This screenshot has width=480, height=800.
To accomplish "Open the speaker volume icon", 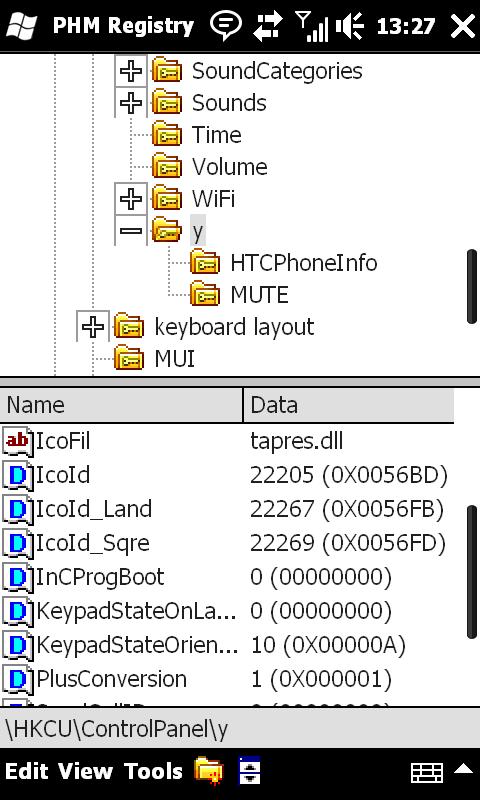I will click(x=349, y=26).
